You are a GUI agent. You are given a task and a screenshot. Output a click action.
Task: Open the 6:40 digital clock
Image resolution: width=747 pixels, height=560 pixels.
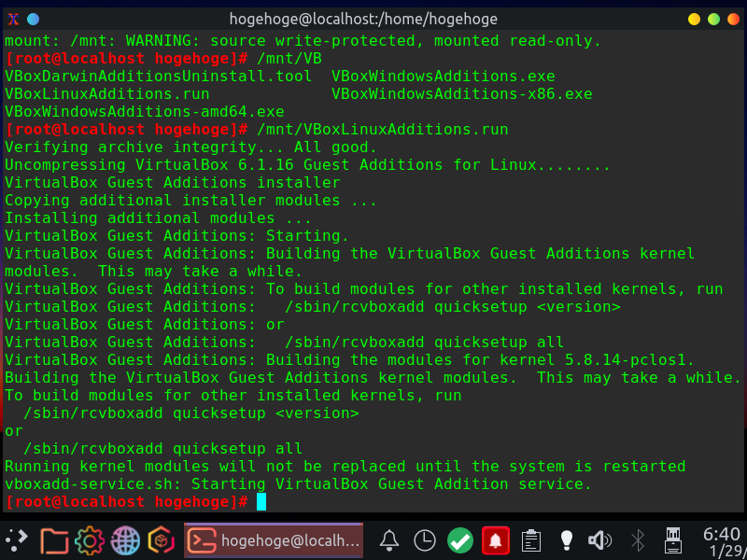pyautogui.click(x=725, y=541)
